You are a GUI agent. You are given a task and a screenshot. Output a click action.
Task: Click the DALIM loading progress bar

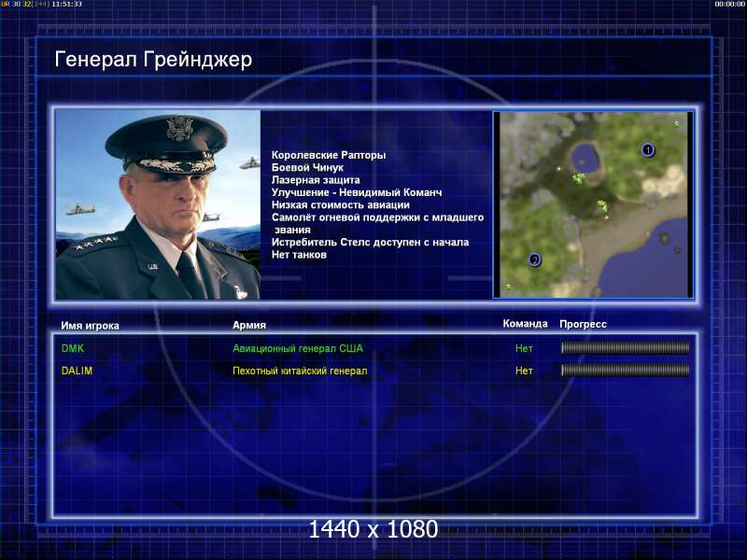[625, 370]
